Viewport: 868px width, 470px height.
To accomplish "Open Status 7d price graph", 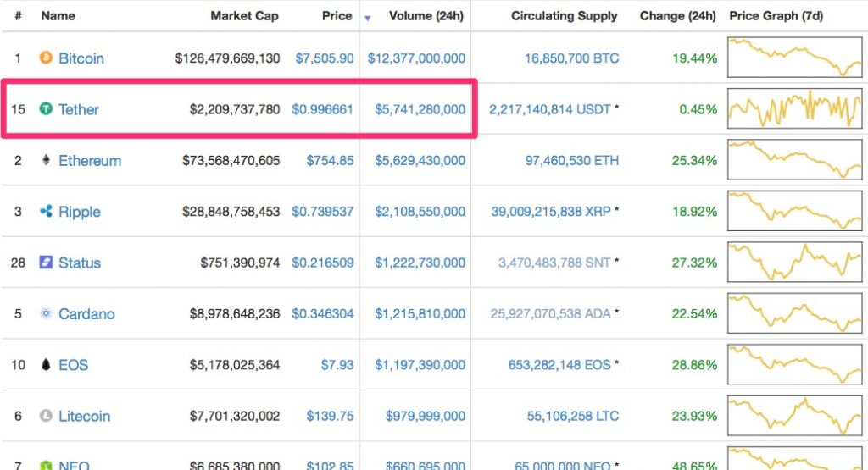I will [x=794, y=262].
